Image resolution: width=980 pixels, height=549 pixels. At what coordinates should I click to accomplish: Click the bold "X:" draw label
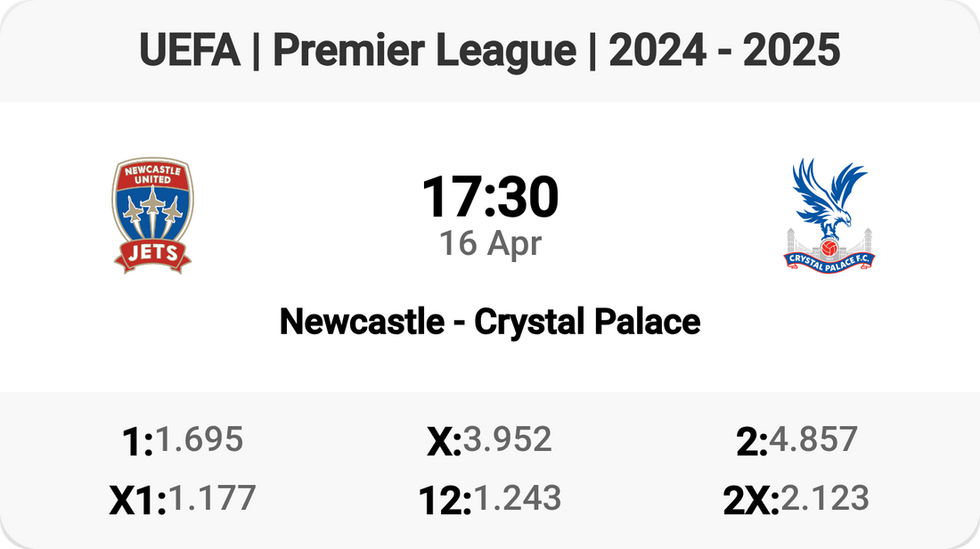(x=444, y=442)
